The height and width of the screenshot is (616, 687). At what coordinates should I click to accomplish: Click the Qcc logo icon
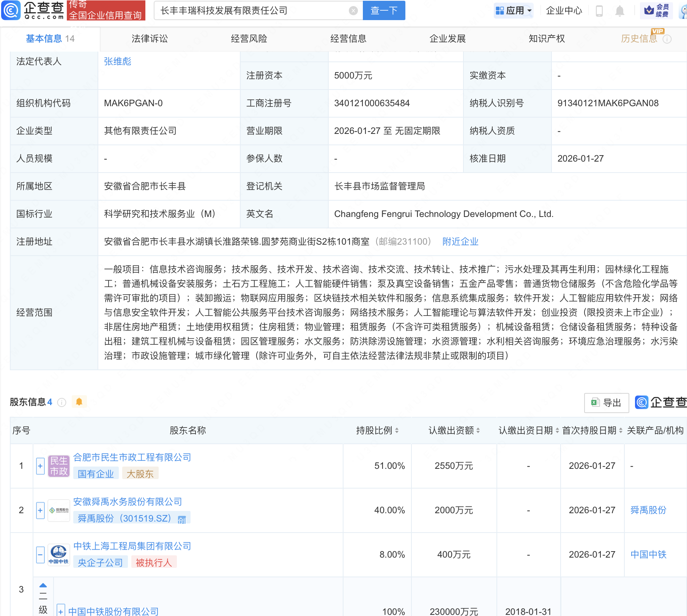pos(11,10)
